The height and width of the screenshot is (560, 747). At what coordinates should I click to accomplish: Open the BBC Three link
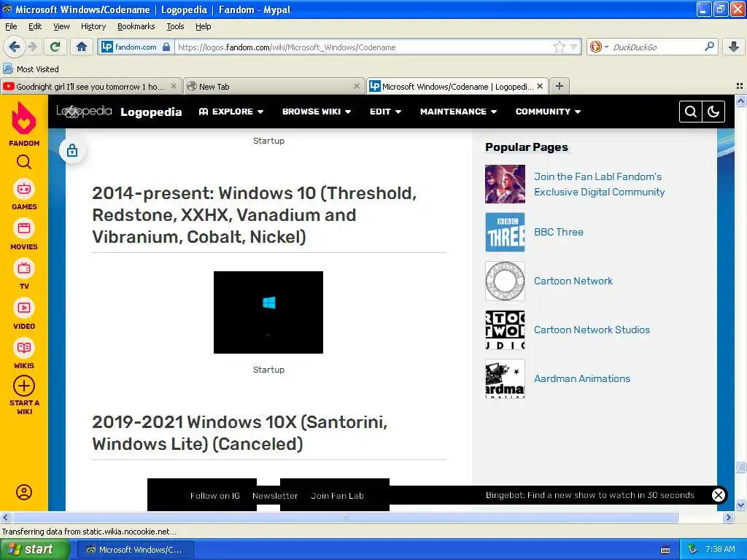click(x=558, y=232)
